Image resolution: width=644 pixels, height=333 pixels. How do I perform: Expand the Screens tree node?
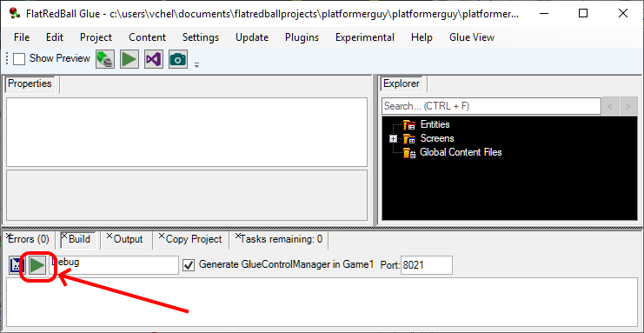(x=394, y=139)
